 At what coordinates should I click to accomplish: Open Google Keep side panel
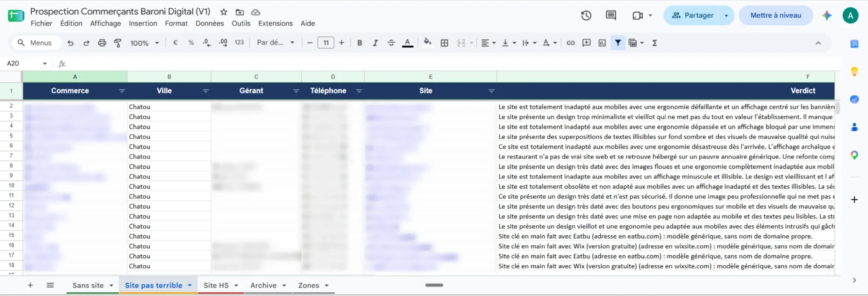click(854, 71)
